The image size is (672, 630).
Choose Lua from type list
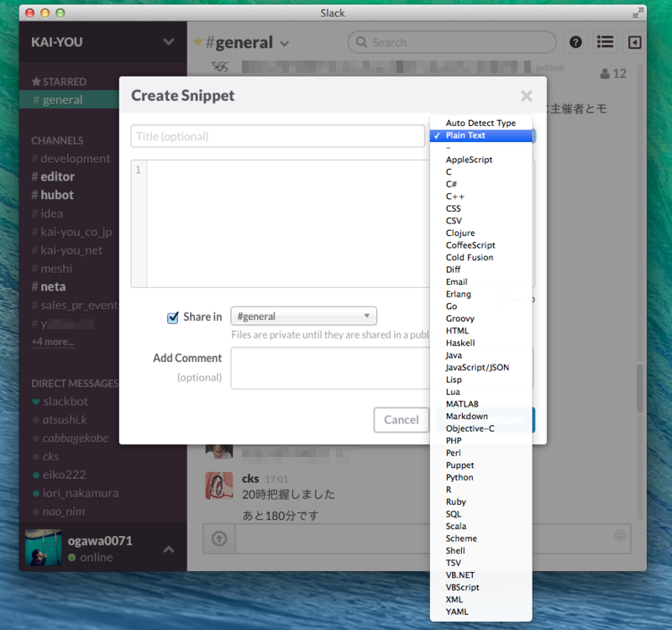coord(480,391)
